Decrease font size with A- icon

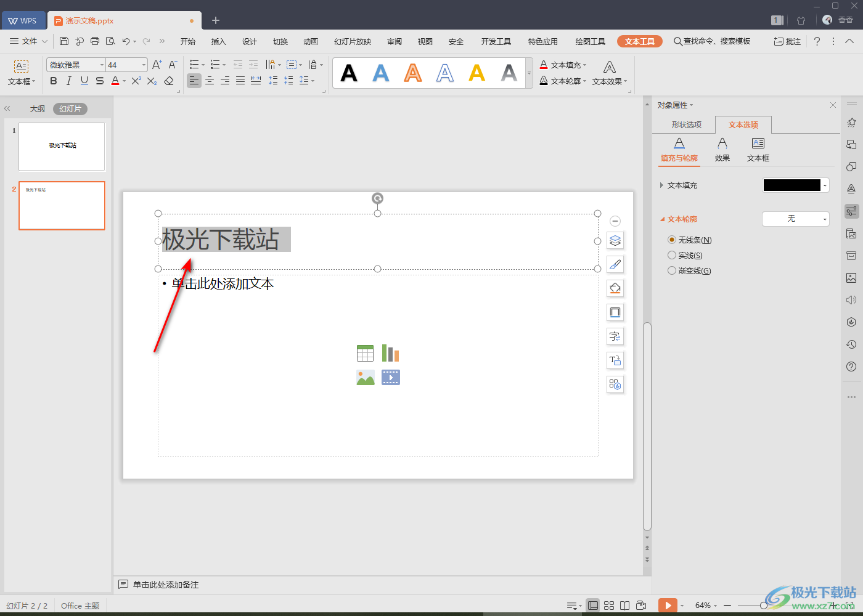point(173,65)
